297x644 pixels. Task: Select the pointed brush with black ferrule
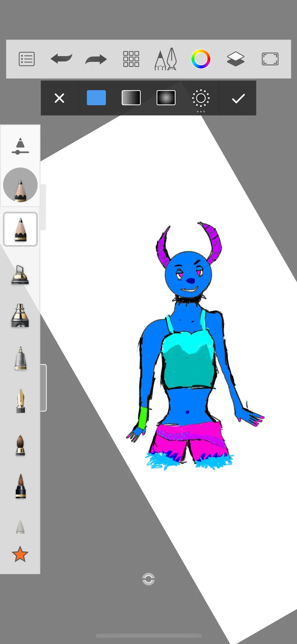pos(20,486)
